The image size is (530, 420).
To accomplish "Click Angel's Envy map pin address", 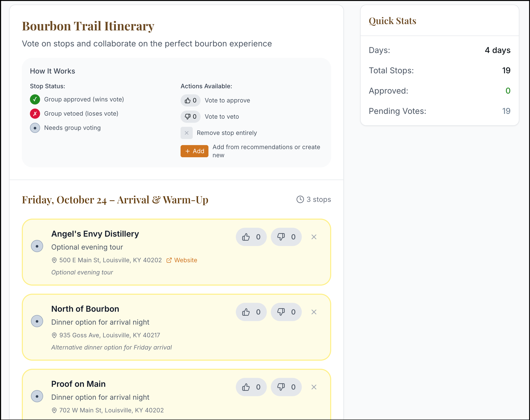I will (x=107, y=260).
